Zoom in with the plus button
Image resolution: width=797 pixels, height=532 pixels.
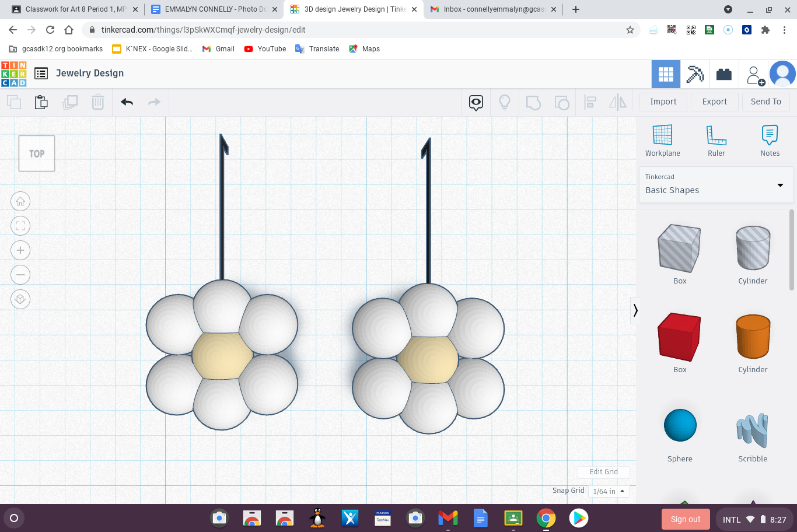(x=20, y=250)
